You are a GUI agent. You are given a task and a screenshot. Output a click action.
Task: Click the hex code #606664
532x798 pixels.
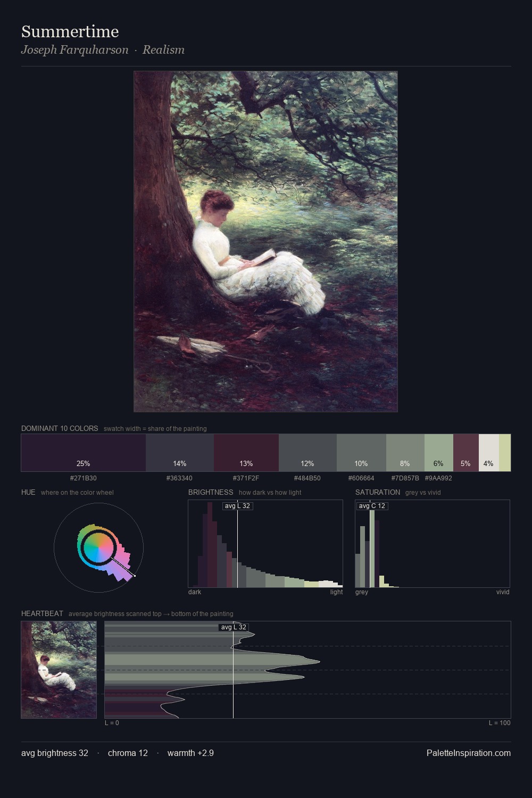pos(361,478)
